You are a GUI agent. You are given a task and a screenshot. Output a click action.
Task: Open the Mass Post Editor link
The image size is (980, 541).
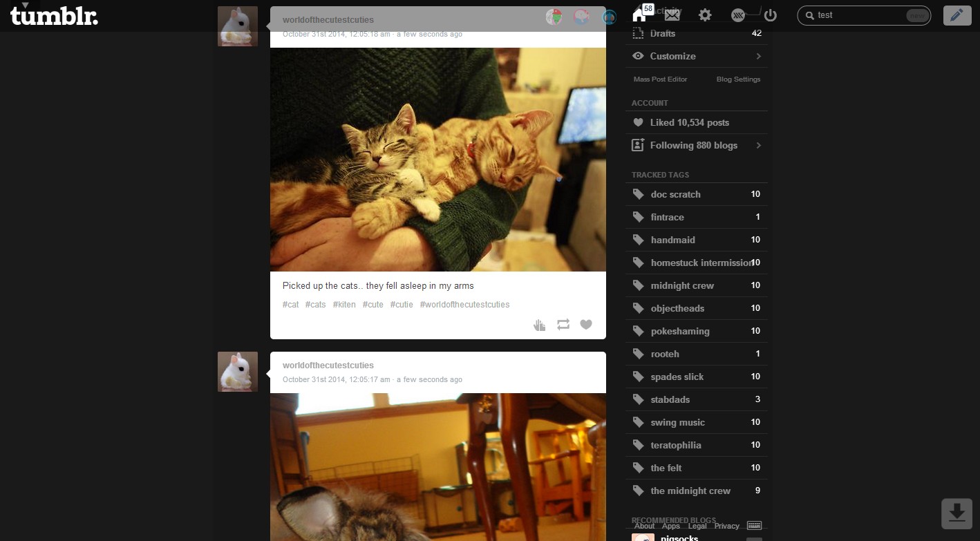(x=660, y=79)
